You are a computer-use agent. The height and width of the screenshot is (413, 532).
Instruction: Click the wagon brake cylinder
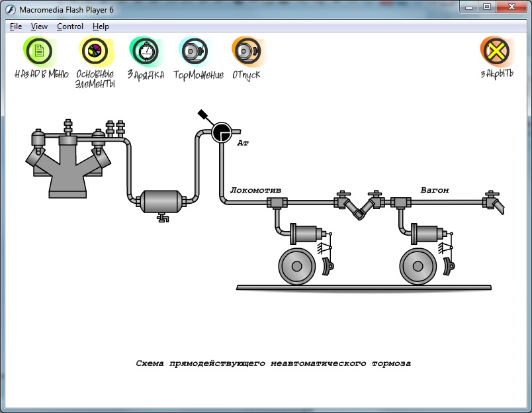427,234
